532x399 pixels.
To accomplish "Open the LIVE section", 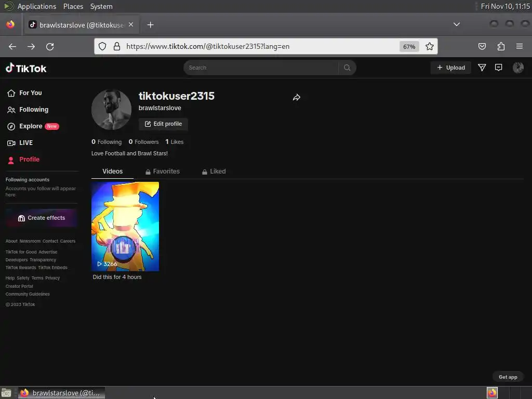I will click(x=20, y=143).
